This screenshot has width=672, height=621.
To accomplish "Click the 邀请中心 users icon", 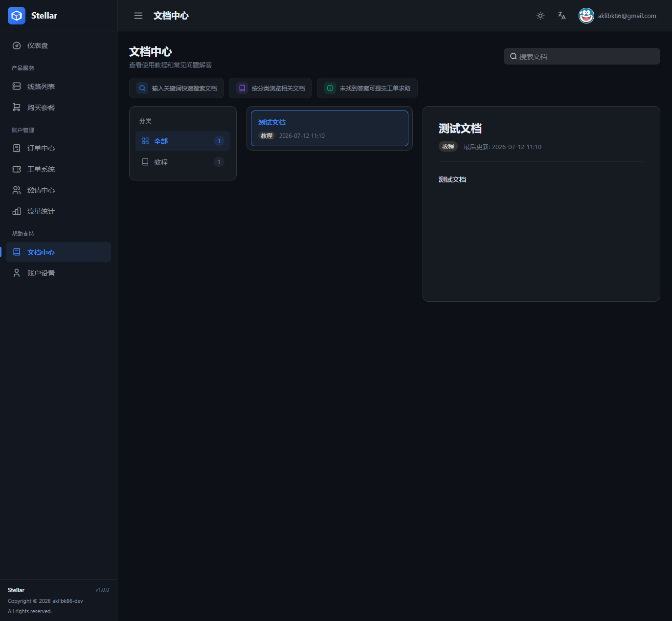I will tap(17, 190).
